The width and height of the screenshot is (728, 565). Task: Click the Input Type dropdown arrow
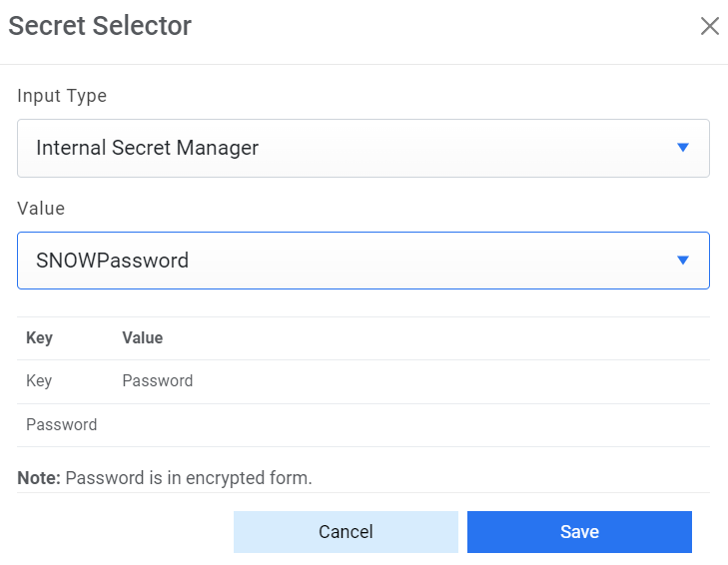pyautogui.click(x=683, y=148)
